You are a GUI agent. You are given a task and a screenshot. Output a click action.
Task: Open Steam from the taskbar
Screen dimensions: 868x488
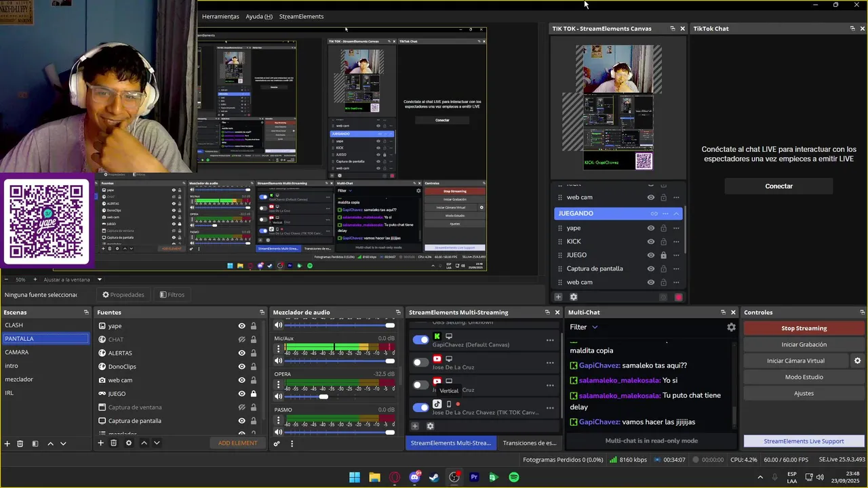pyautogui.click(x=435, y=477)
